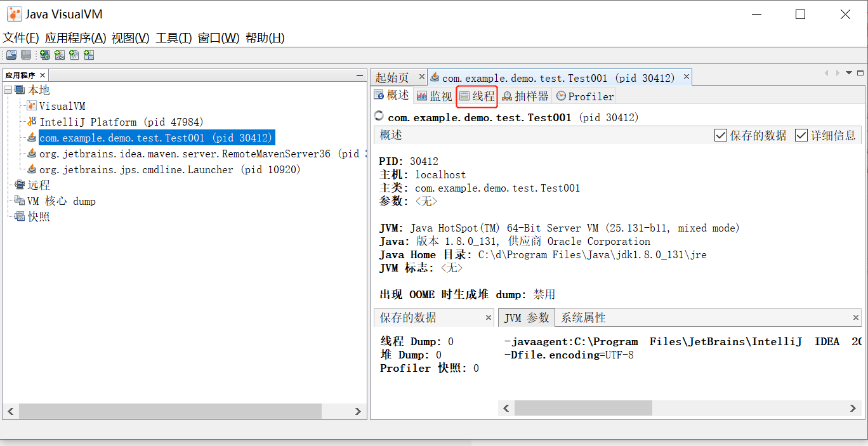Open the 文件(F) menu
Screen dimensions: 868x446
21,38
